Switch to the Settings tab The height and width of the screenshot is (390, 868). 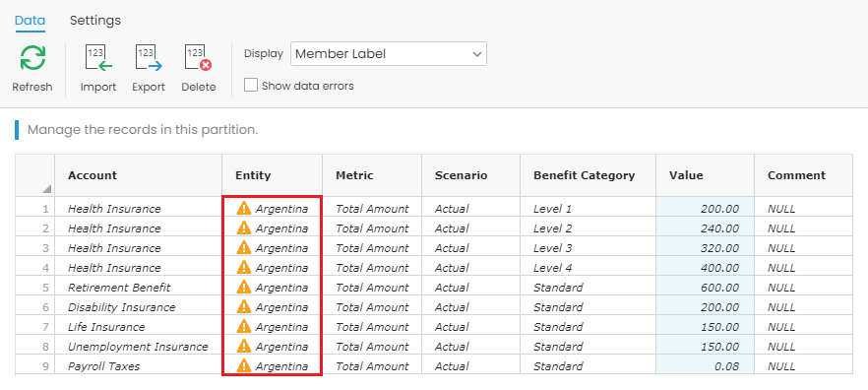click(95, 21)
